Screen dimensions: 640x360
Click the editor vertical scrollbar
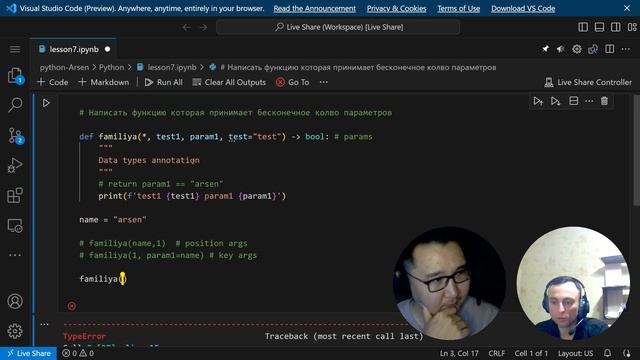pyautogui.click(x=636, y=150)
